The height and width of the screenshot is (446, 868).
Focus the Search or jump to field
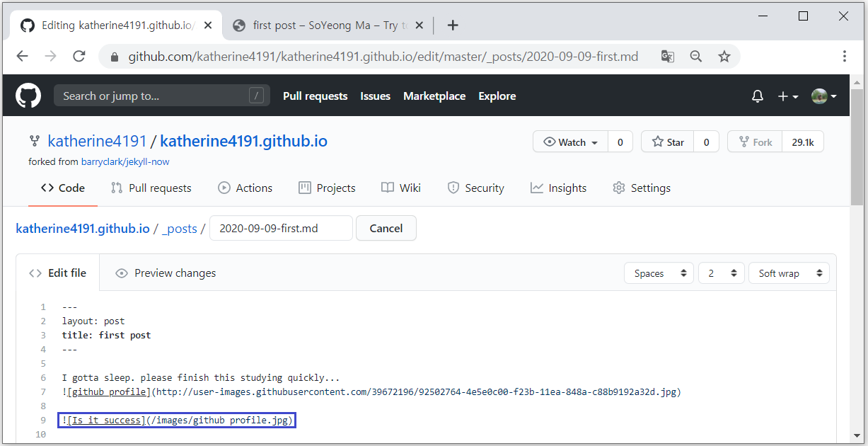click(162, 96)
